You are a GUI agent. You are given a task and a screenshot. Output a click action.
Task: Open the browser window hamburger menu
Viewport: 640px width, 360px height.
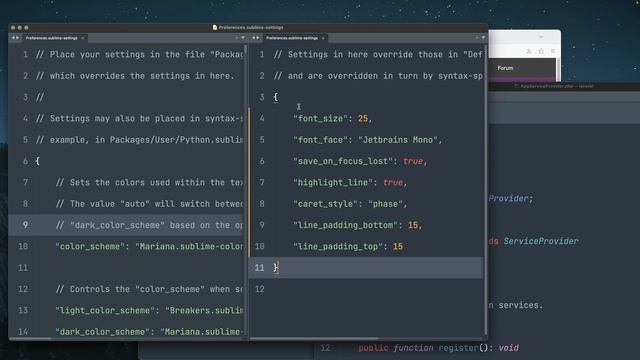553,51
